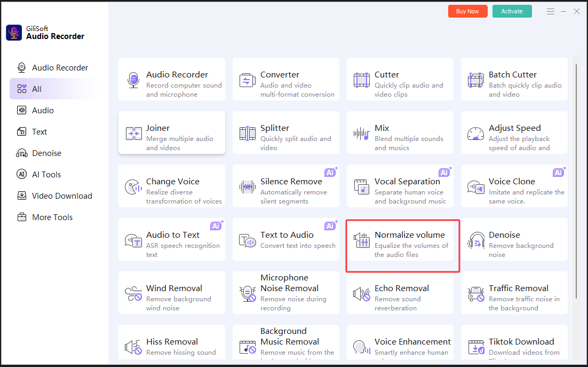Click the Batch Cutter icon
Screen dimensions: 588x367
(x=475, y=80)
